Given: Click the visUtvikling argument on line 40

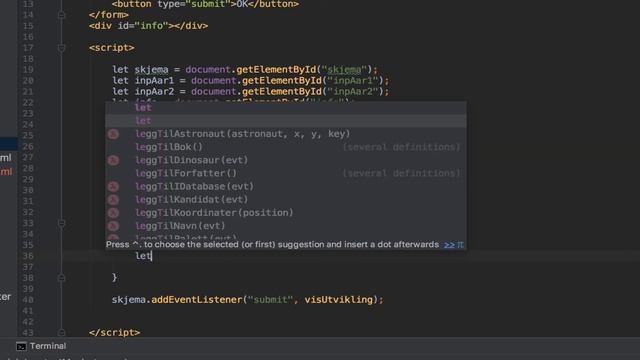Looking at the screenshot, I should click(x=338, y=300).
